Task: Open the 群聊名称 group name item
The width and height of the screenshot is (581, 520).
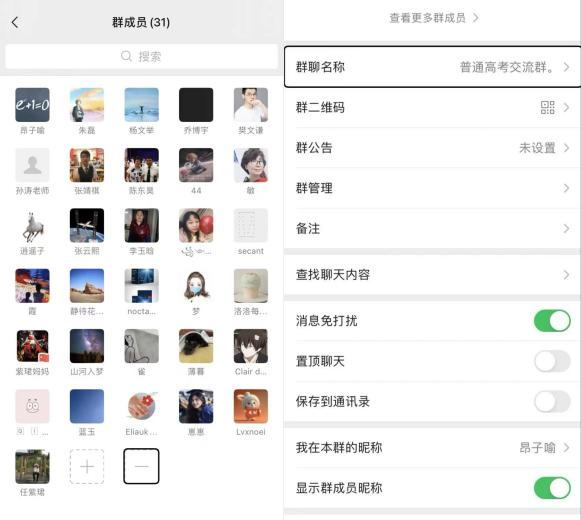Action: pyautogui.click(x=432, y=67)
